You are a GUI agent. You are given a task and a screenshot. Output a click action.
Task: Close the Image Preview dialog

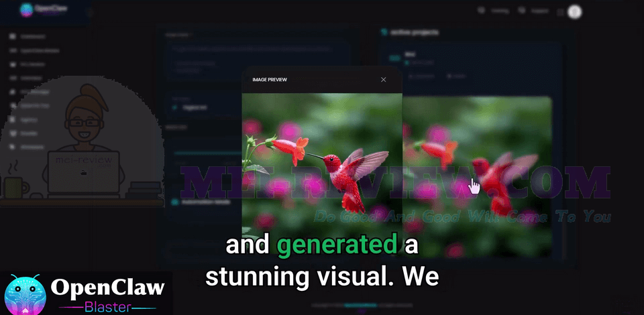click(x=383, y=80)
